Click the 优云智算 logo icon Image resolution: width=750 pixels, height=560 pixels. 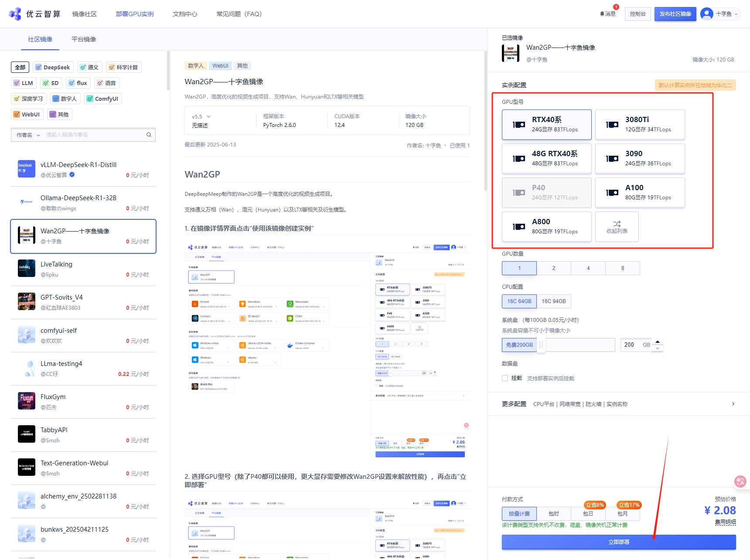coord(15,14)
